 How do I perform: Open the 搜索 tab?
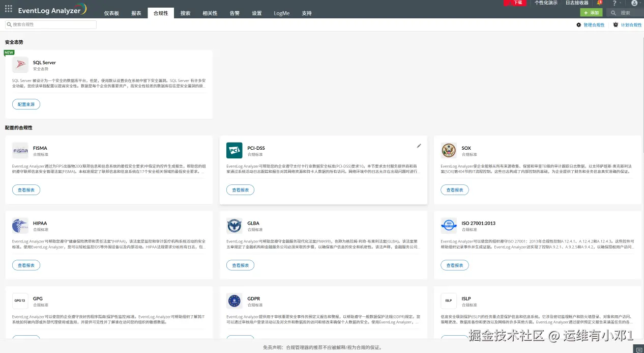click(x=186, y=13)
